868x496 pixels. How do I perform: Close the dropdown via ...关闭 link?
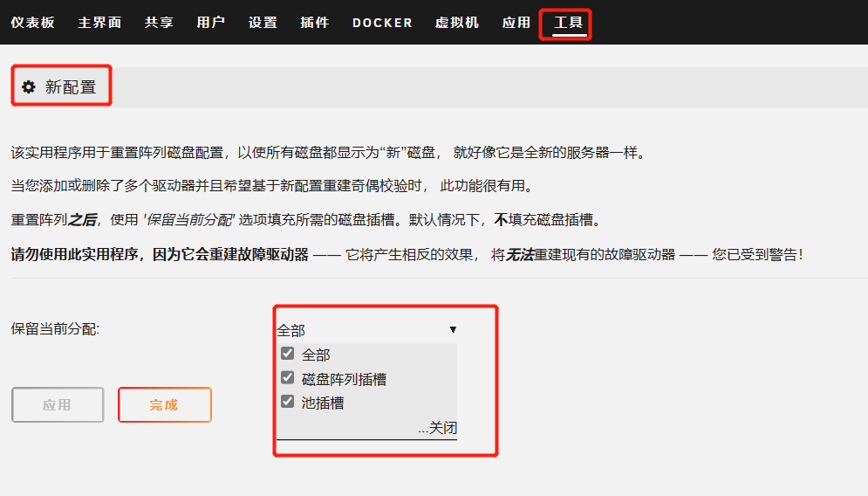point(437,428)
